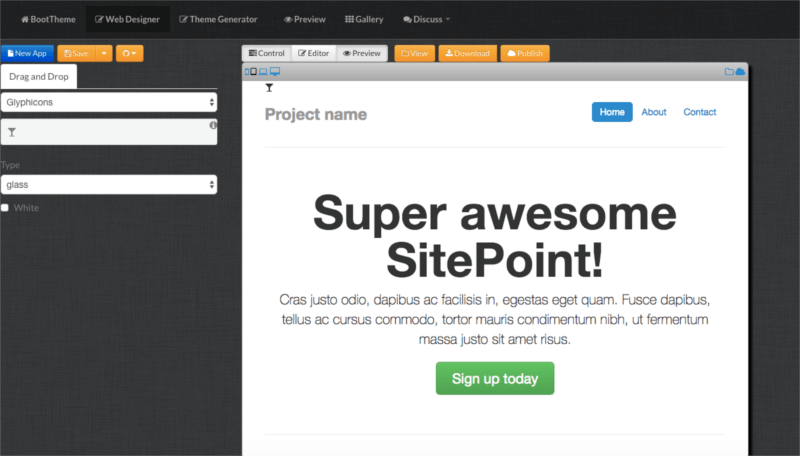Click the About link in page navbar

pyautogui.click(x=654, y=112)
